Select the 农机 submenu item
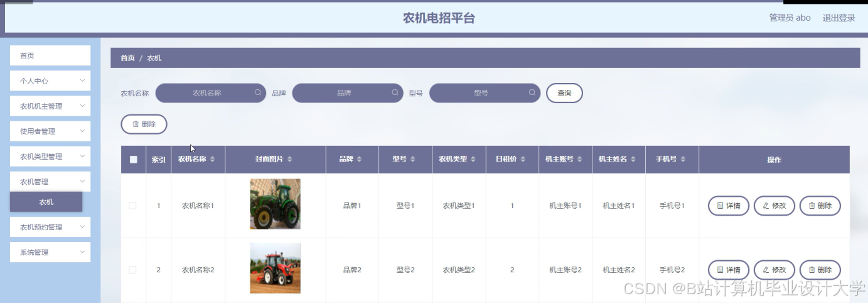 tap(46, 202)
